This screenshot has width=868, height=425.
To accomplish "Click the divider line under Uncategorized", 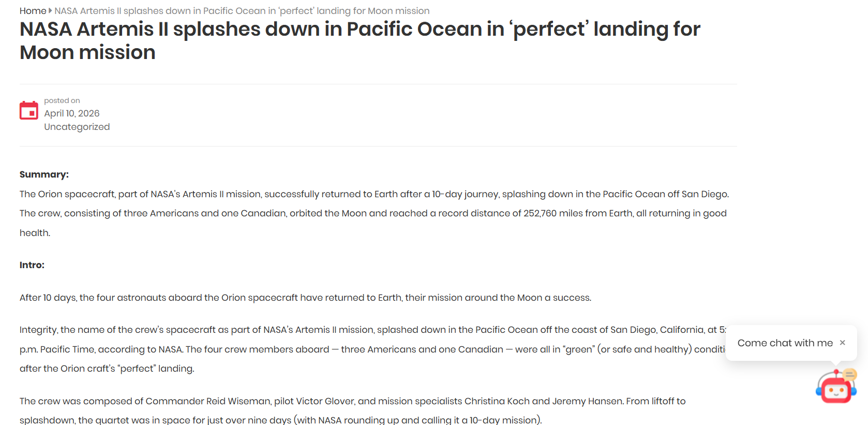I will (378, 146).
